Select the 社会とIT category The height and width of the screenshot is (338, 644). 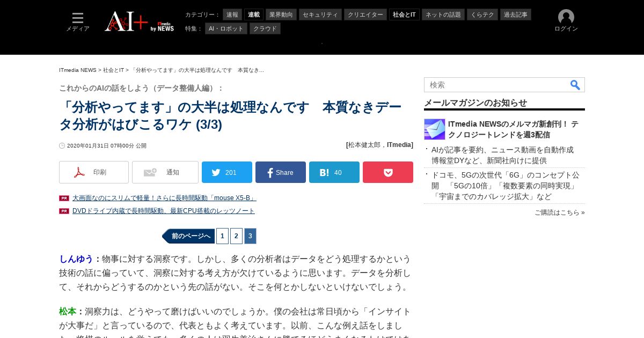pyautogui.click(x=404, y=14)
